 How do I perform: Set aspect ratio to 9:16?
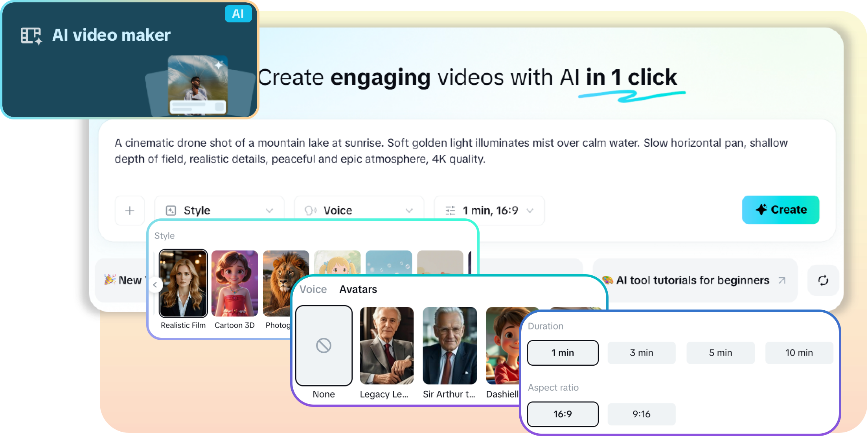(641, 414)
